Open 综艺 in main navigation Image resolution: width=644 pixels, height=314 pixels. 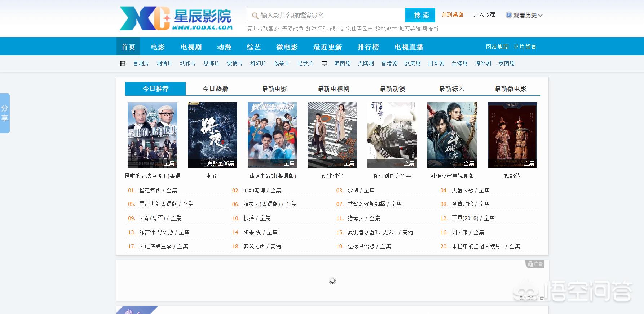(254, 47)
